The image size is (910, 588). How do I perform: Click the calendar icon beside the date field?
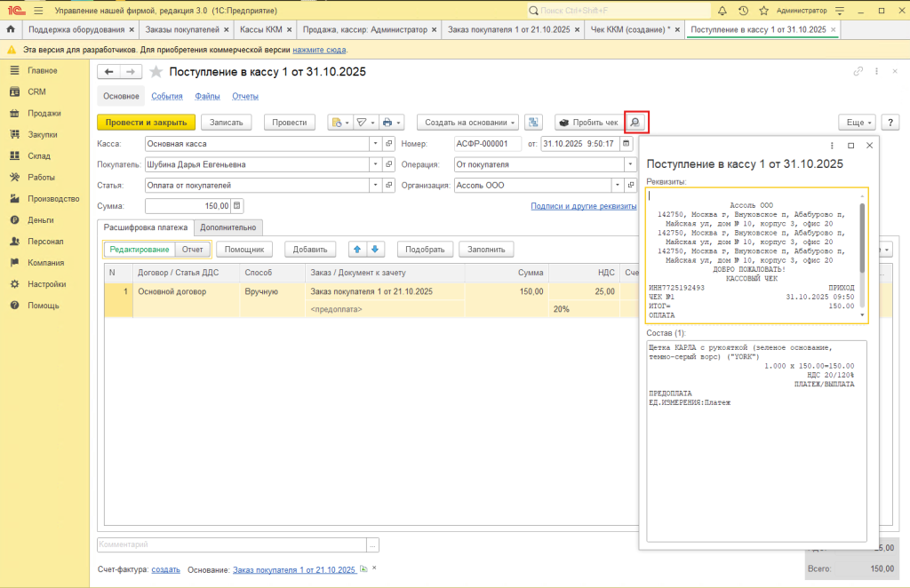tap(627, 143)
